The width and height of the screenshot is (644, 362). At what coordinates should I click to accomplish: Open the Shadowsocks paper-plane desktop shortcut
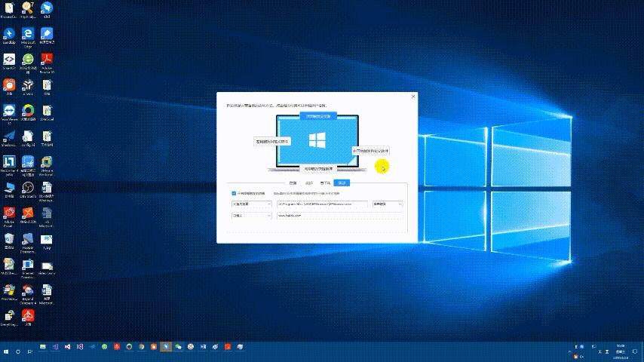click(9, 139)
